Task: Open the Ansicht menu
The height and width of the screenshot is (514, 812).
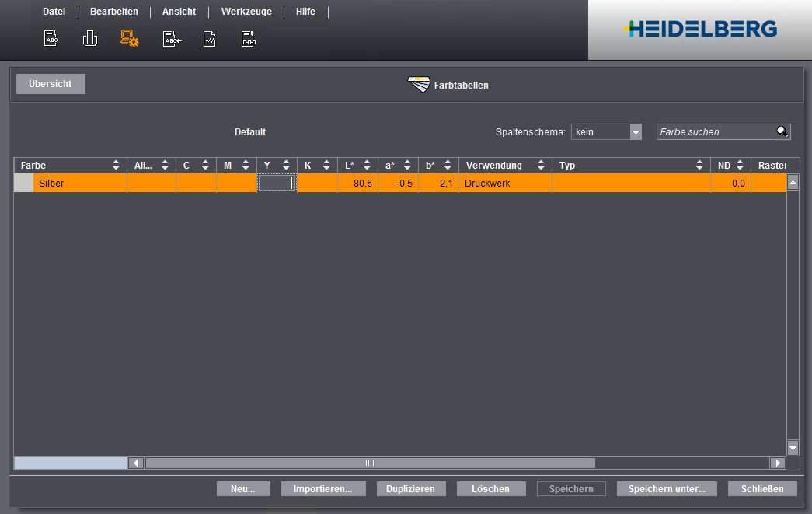Action: click(x=179, y=12)
